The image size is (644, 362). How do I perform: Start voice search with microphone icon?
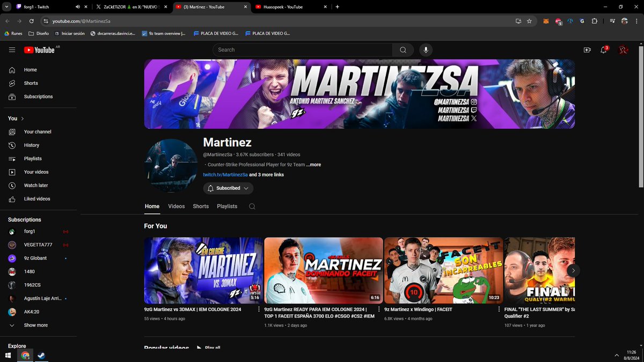pos(426,50)
